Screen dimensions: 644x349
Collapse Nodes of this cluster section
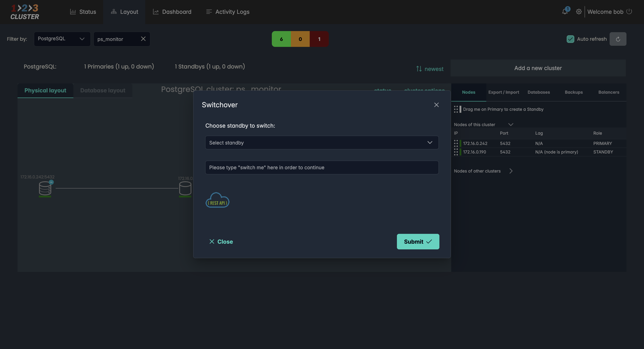click(511, 124)
